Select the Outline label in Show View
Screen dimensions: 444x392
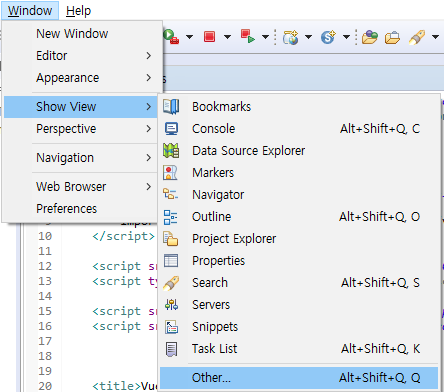click(212, 217)
